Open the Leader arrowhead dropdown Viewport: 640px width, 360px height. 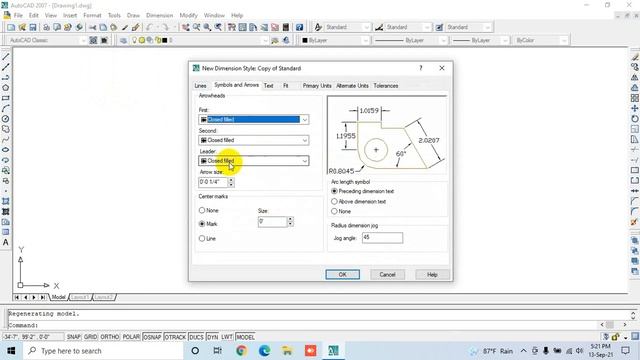pos(304,161)
